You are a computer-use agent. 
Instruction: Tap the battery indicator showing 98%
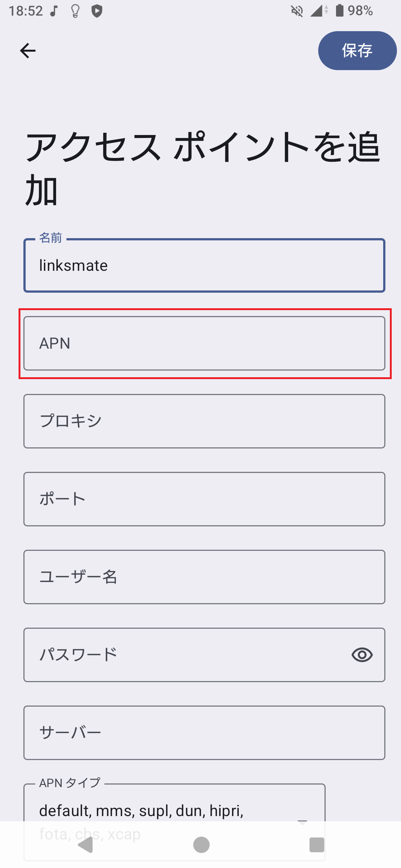(339, 11)
